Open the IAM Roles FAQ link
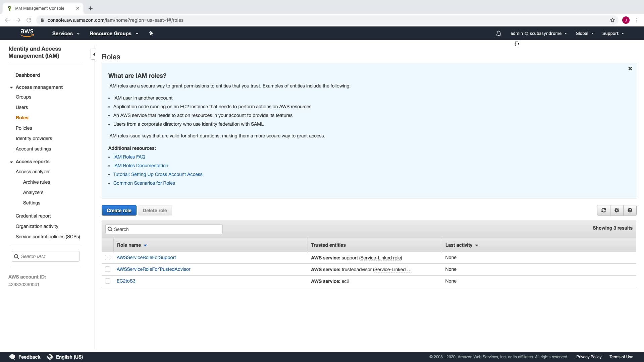644x362 pixels. [x=129, y=157]
